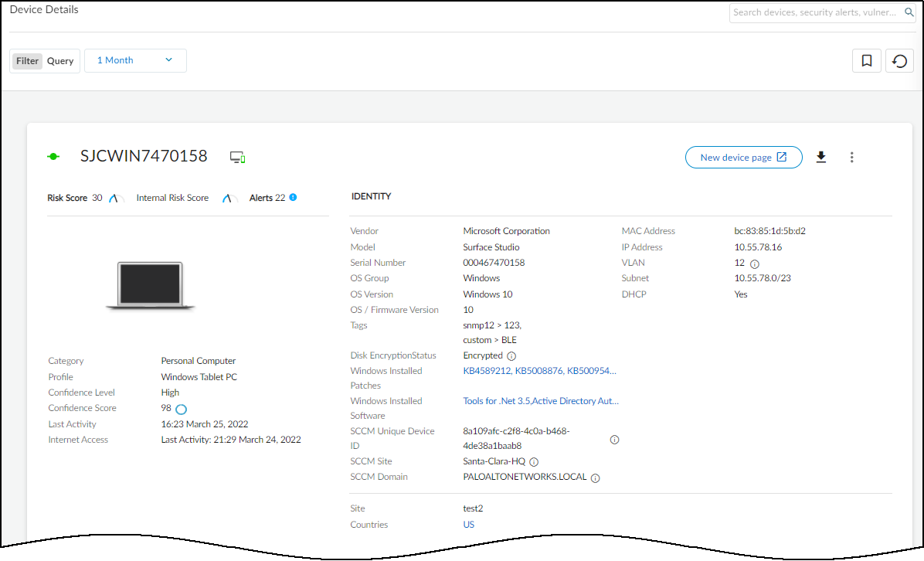Click the search devices input field
This screenshot has width=924, height=561.
[815, 12]
